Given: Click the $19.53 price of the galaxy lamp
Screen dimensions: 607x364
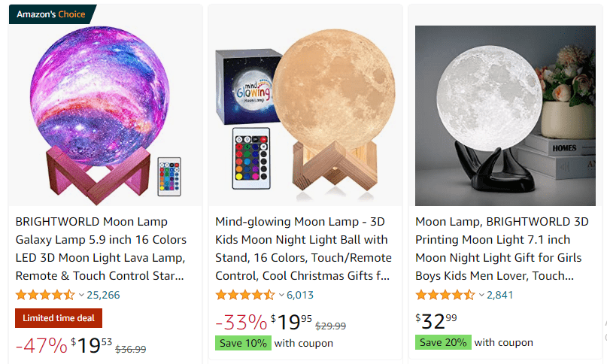Looking at the screenshot, I should tap(92, 345).
